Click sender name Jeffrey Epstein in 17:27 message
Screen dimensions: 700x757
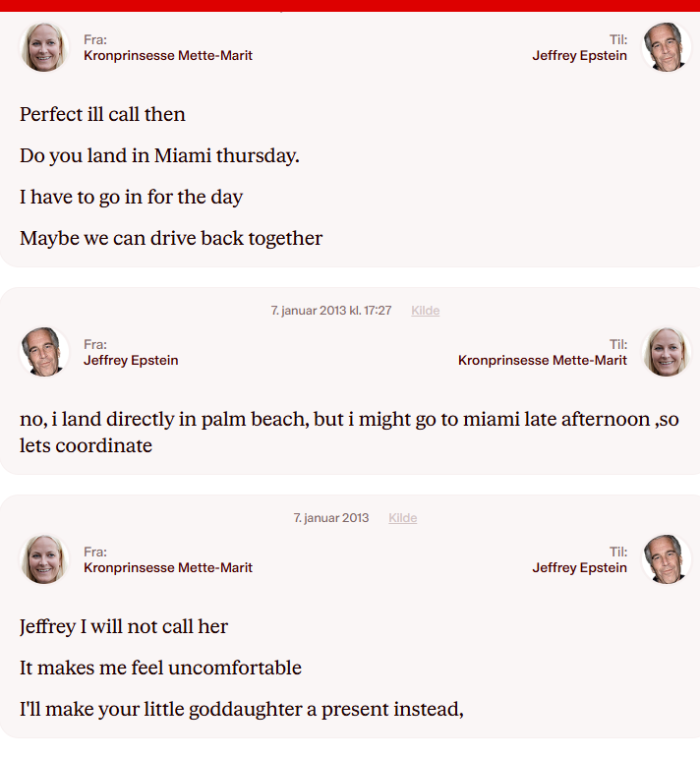pyautogui.click(x=131, y=361)
